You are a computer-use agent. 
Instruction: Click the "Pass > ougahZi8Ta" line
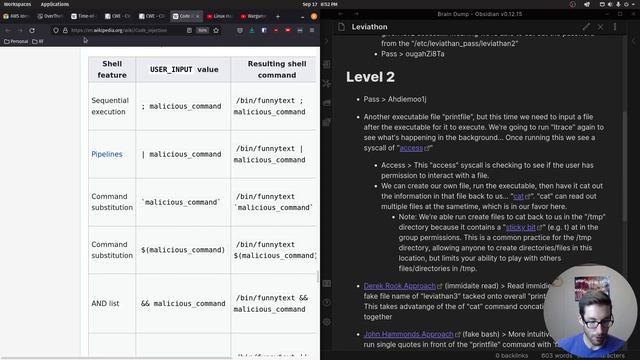(413, 54)
